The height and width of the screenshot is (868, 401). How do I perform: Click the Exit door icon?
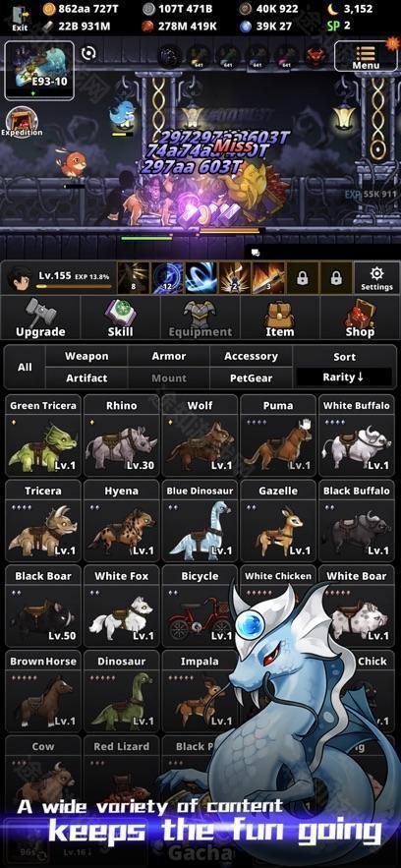pyautogui.click(x=20, y=18)
